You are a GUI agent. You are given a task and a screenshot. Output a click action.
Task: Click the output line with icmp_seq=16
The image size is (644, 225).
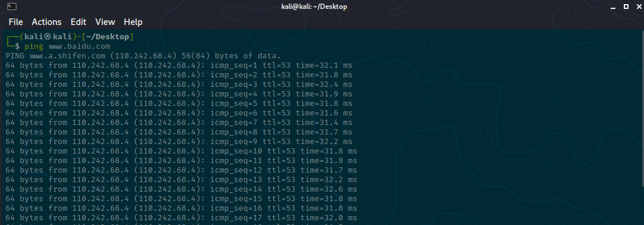coord(181,208)
